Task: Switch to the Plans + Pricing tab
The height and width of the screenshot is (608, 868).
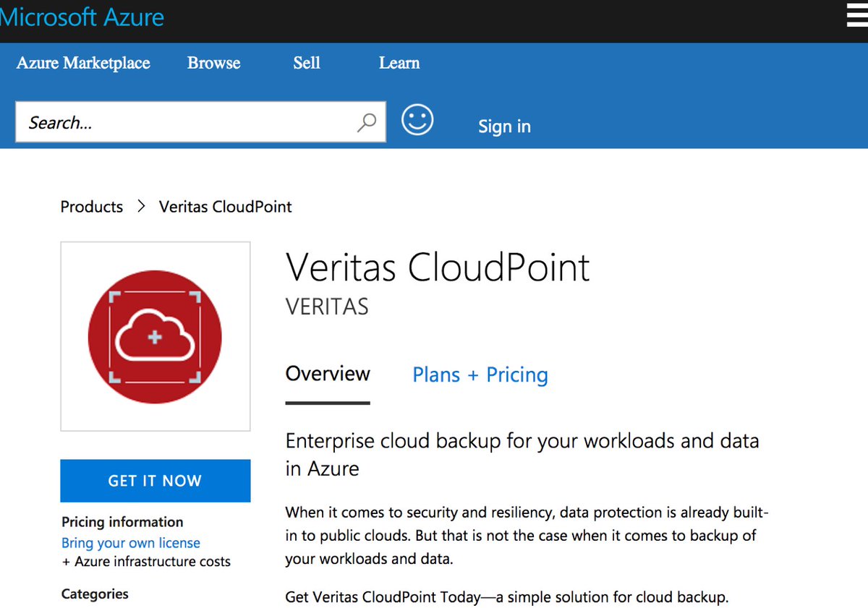Action: coord(480,374)
